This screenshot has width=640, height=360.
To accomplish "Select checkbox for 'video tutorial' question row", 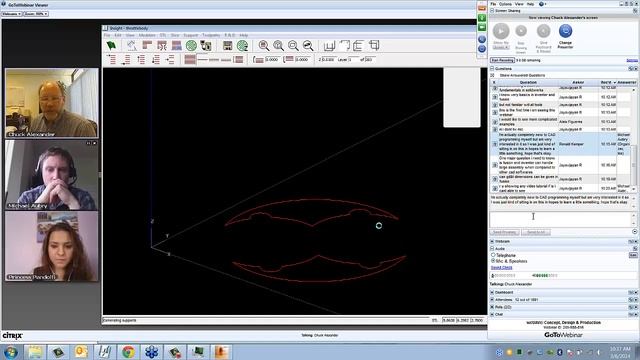I will [495, 188].
